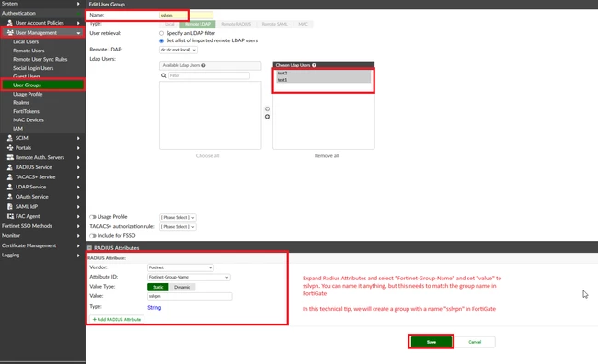The width and height of the screenshot is (598, 364).
Task: Click the Chosen Ldap Users help icon
Action: pos(314,65)
